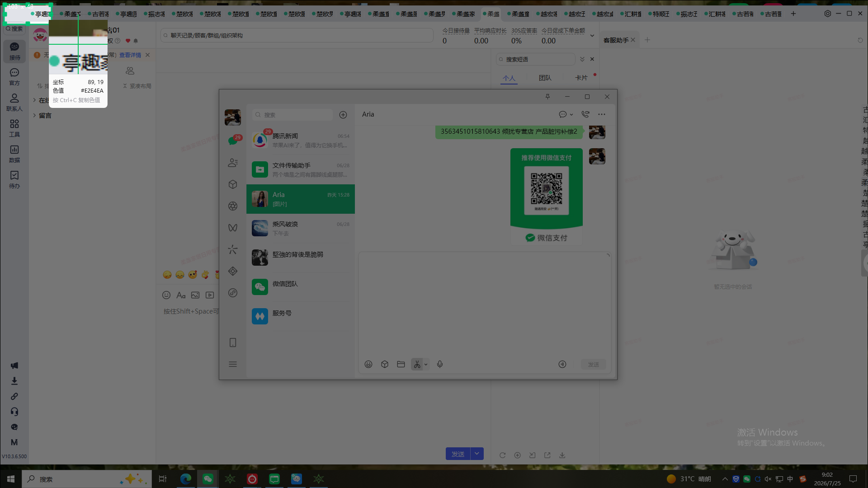Screen dimensions: 868x488
Task: Click the download arrow icon in left sidebar
Action: [14, 381]
